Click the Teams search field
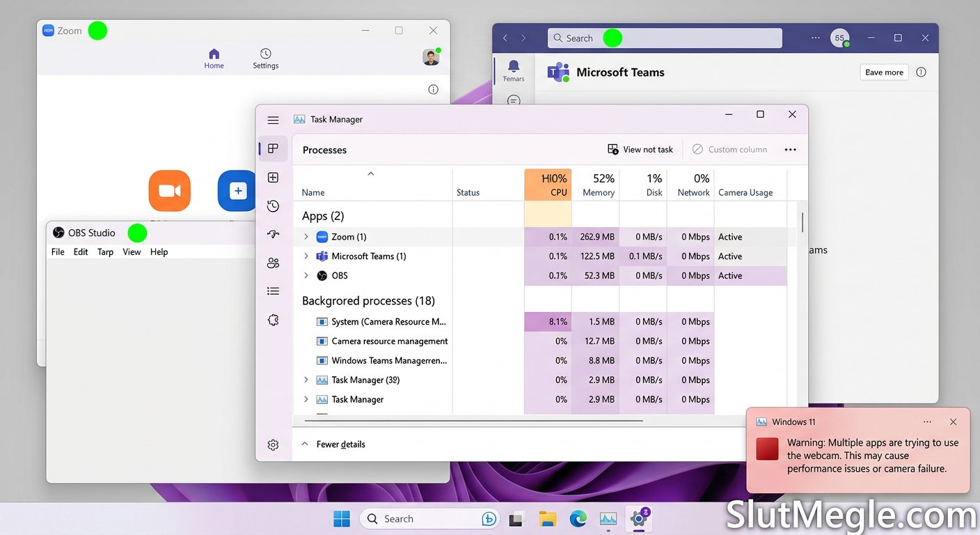This screenshot has width=980, height=535. 665,38
